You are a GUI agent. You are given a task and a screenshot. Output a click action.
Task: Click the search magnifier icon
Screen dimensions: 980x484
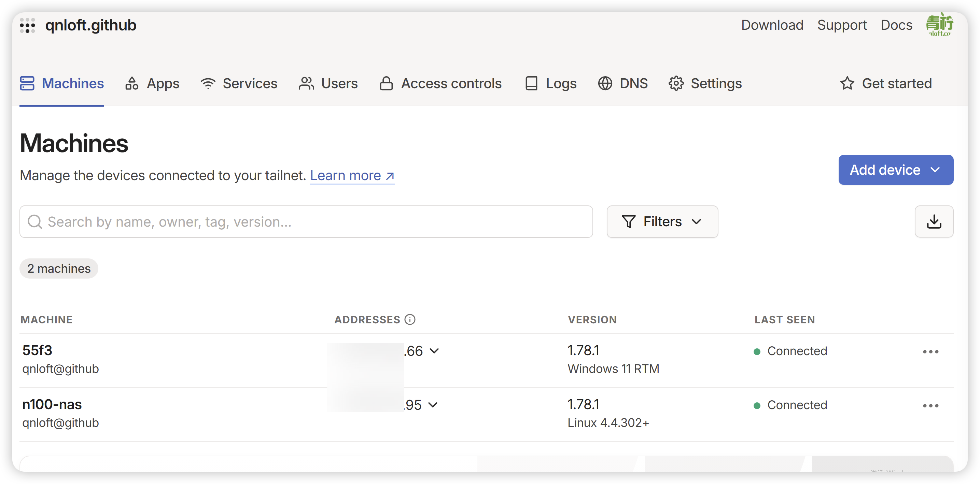point(35,221)
